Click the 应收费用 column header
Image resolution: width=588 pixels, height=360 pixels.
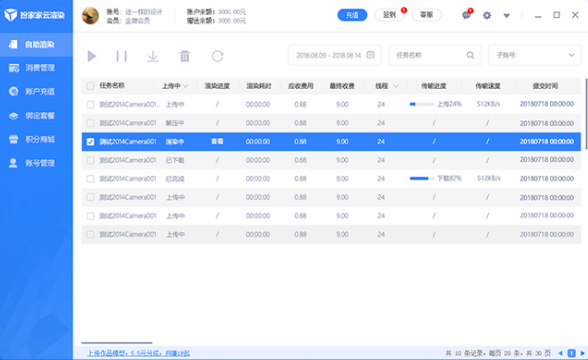[x=301, y=86]
